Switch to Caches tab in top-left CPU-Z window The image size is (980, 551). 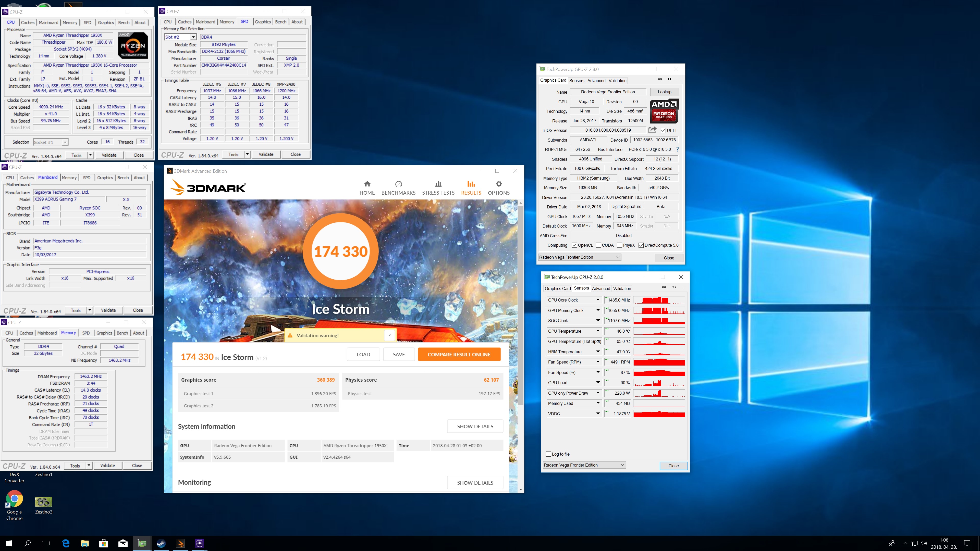(27, 22)
